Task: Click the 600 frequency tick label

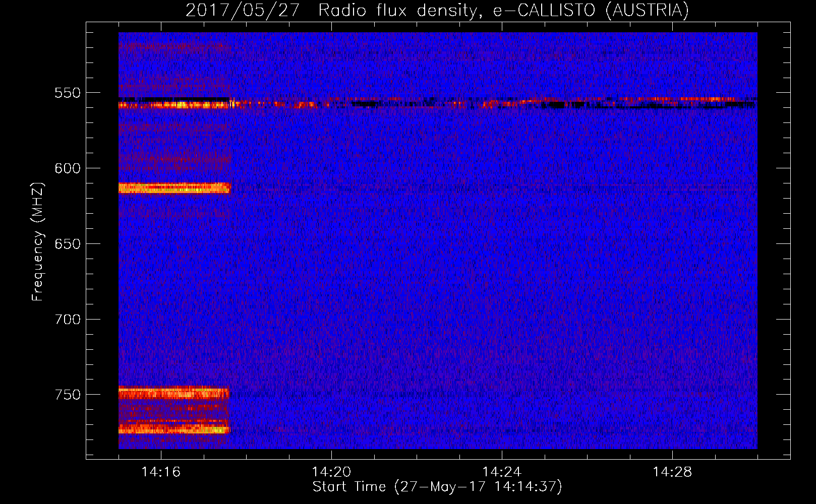Action: (68, 168)
